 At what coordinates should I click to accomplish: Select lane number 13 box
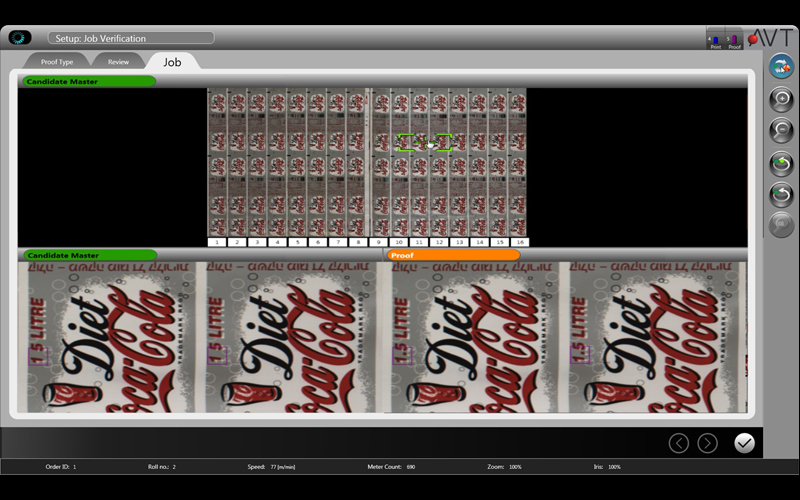pyautogui.click(x=459, y=242)
